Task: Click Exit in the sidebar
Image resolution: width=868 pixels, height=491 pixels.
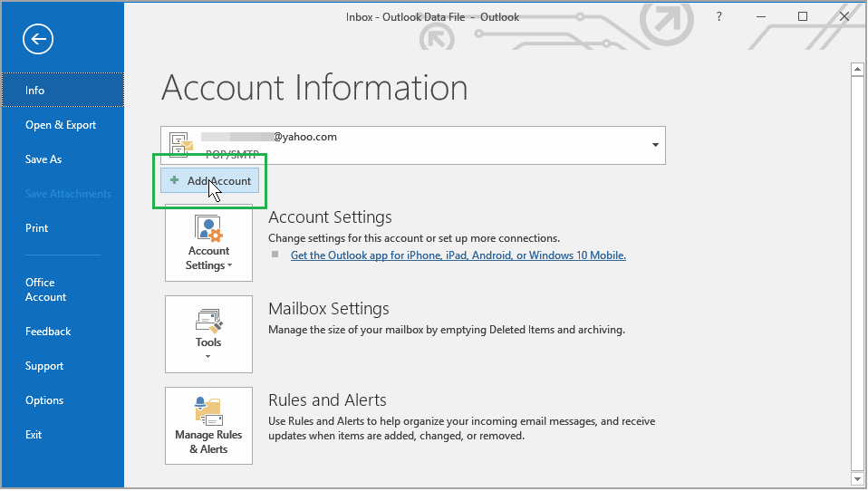Action: click(34, 435)
